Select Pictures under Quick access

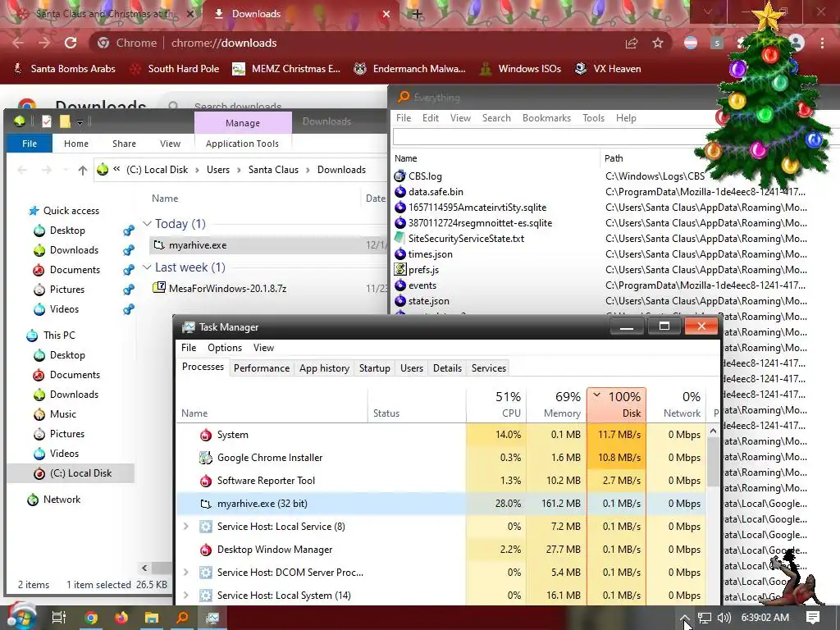click(x=66, y=290)
